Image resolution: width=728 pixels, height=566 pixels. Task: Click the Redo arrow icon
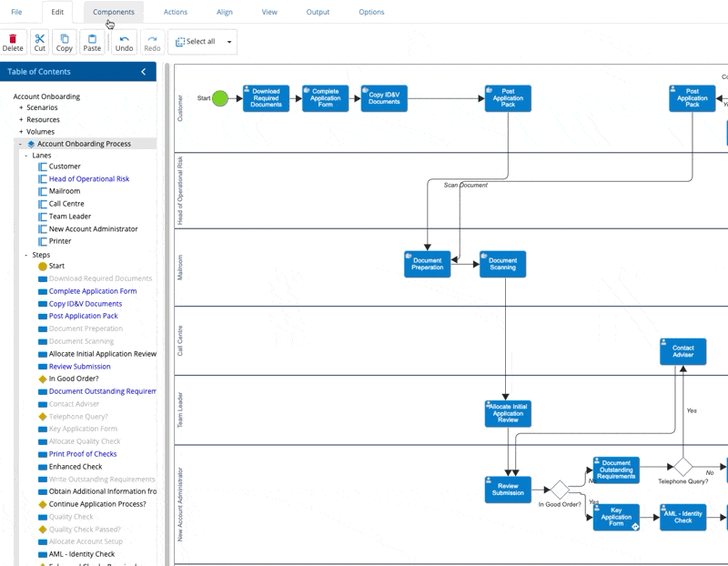pos(152,38)
